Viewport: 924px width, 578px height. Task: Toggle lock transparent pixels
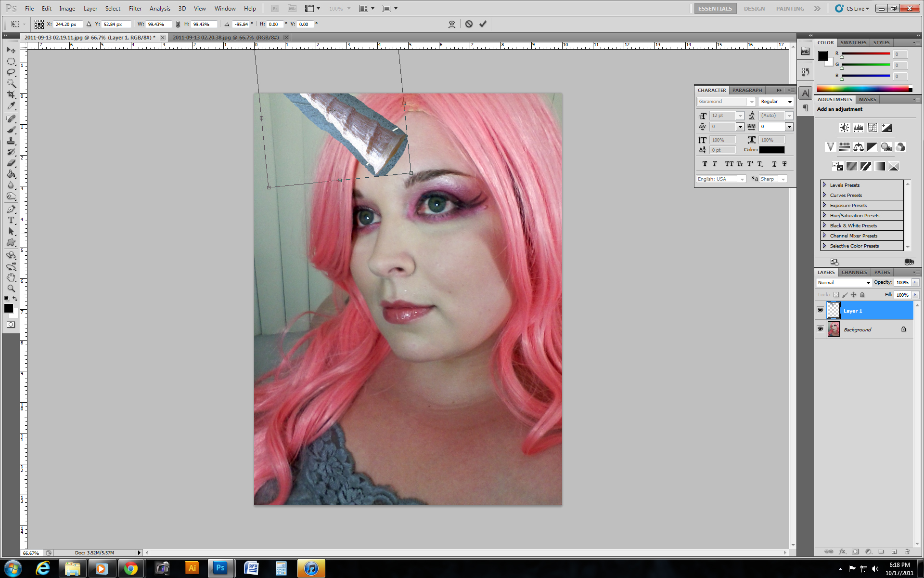(836, 295)
